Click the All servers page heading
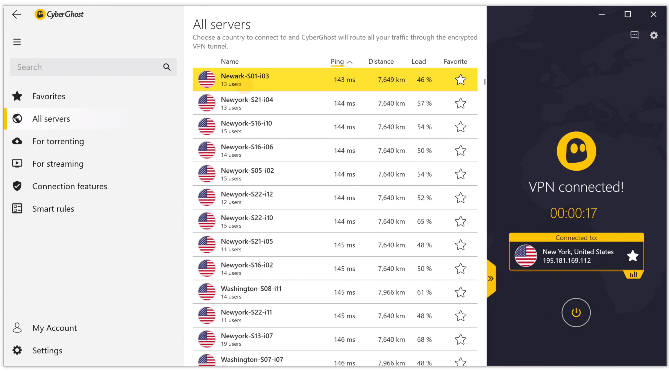Viewport: 669px width, 371px height. [221, 24]
